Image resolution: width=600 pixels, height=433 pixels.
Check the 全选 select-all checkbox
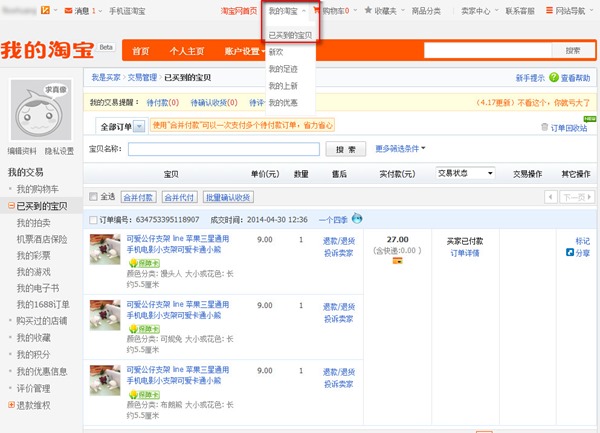pos(93,197)
